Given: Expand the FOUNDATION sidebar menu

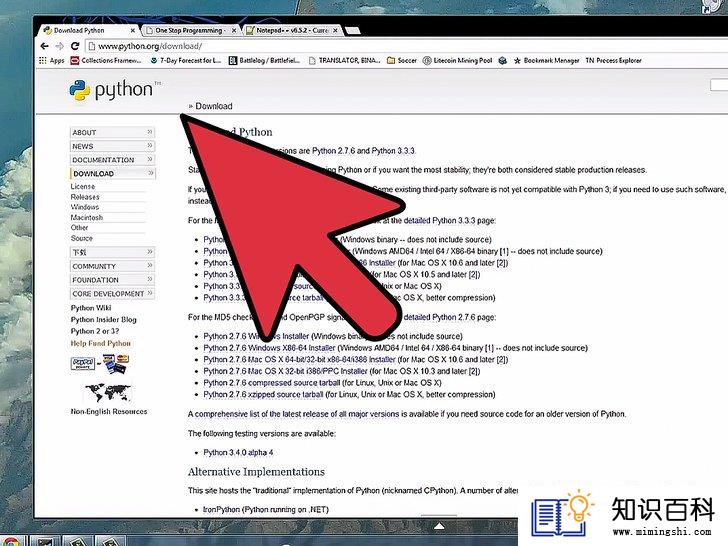Looking at the screenshot, I should pyautogui.click(x=112, y=280).
